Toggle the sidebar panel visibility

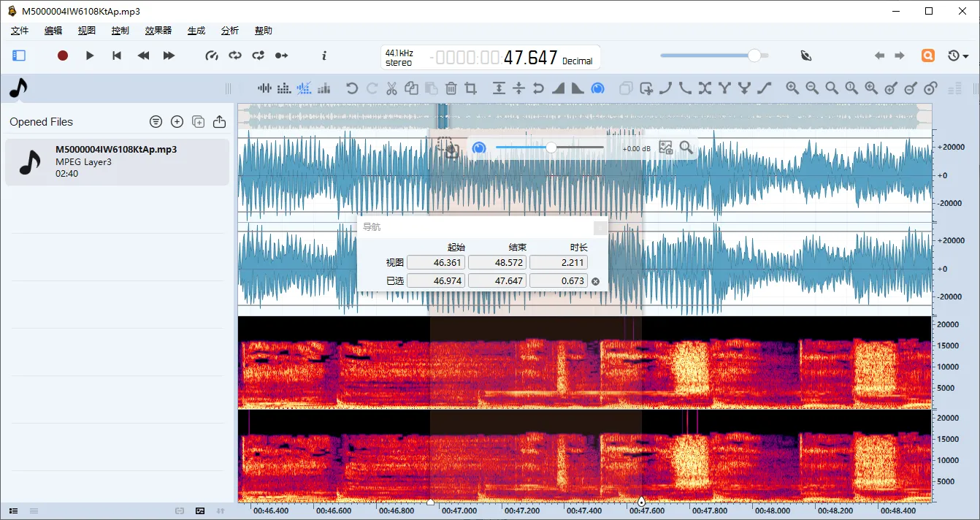pyautogui.click(x=19, y=56)
